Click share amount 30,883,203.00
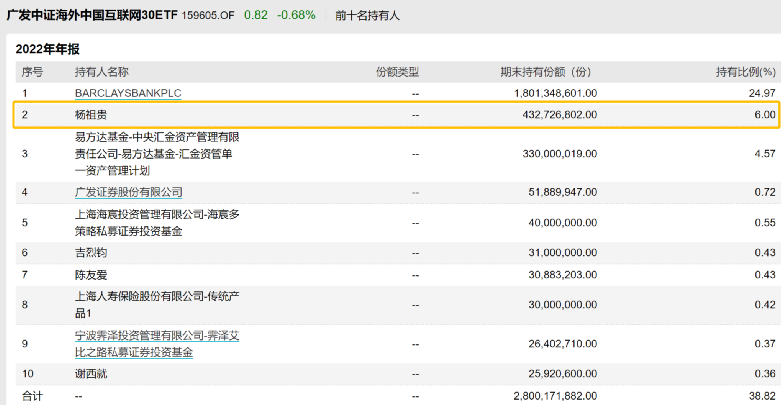Image resolution: width=781 pixels, height=405 pixels. pyautogui.click(x=562, y=274)
